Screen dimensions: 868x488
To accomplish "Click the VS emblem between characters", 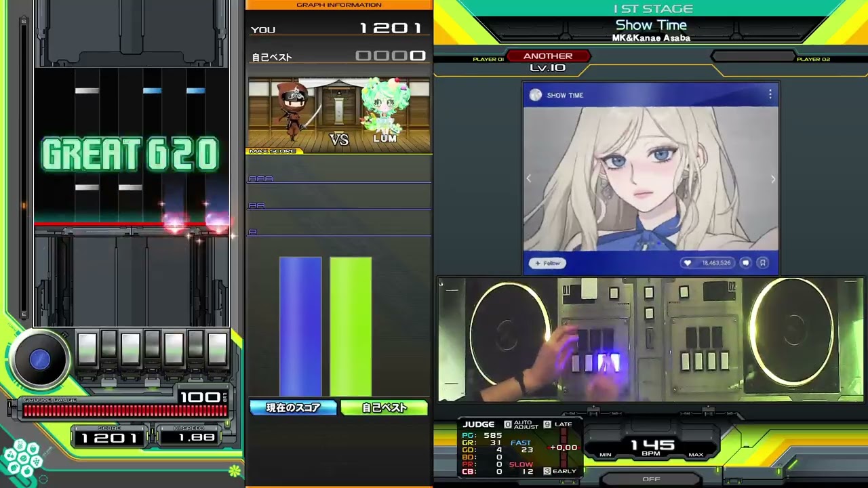I will (x=339, y=140).
